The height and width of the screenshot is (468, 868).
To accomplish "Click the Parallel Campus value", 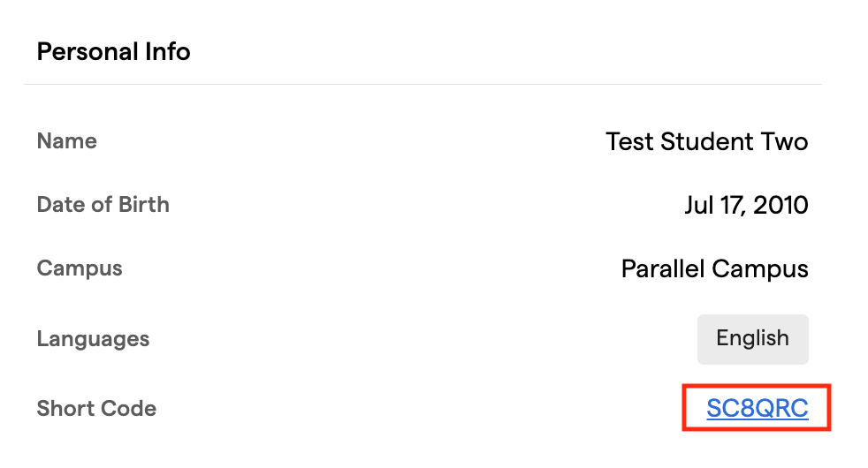I will point(714,268).
